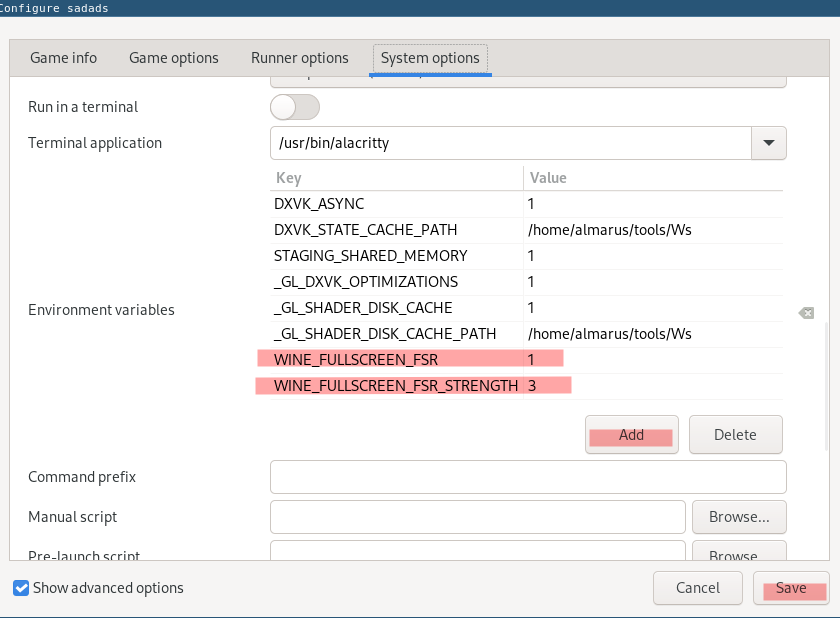This screenshot has width=840, height=618.
Task: Browse for a Manual script file
Action: pos(739,517)
